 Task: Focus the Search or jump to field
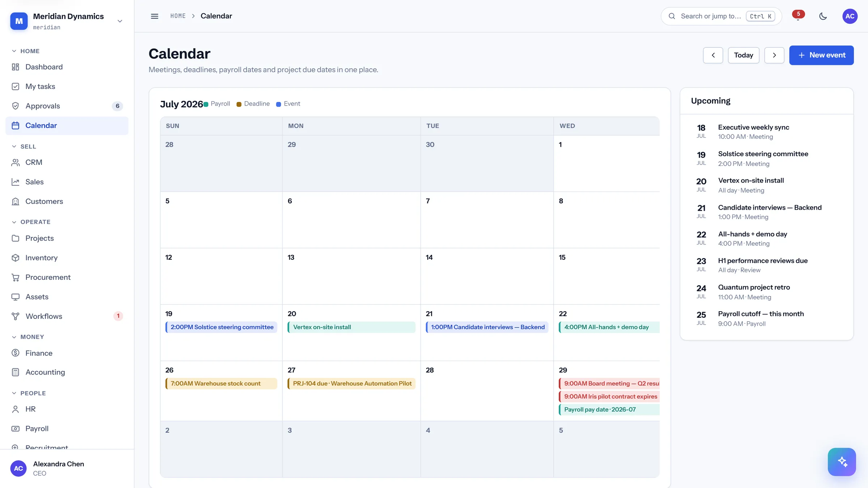click(x=721, y=16)
